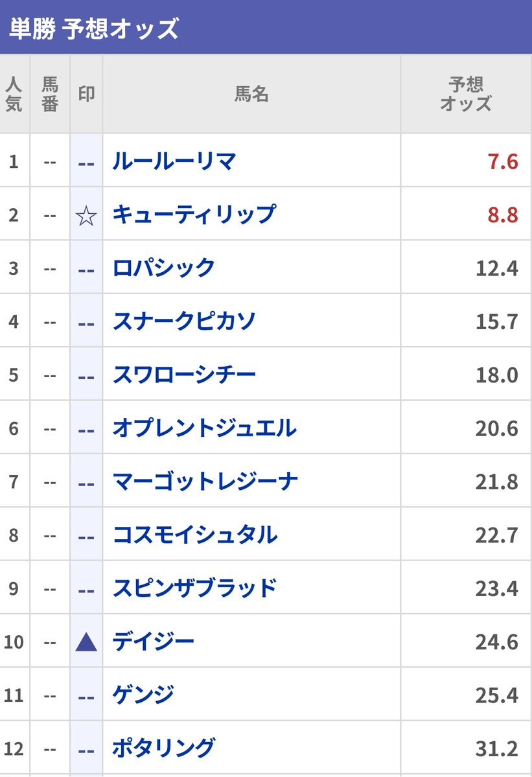View スワローシチー horse page
This screenshot has width=532, height=777.
[x=184, y=375]
